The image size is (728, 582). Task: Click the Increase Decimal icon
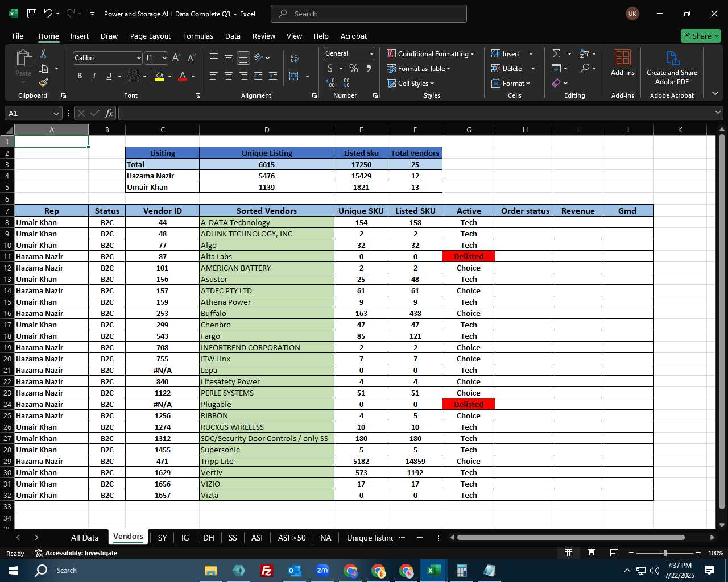(330, 83)
